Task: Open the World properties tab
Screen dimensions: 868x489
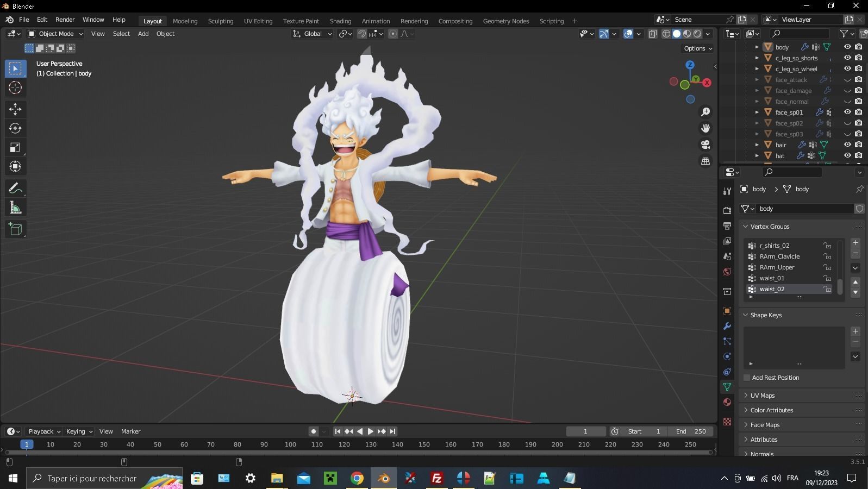Action: [727, 271]
